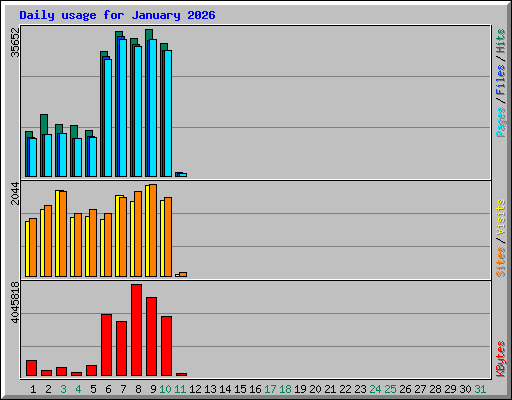Viewport: 512px width, 400px height.
Task: Click the KBytes legend label
Action: pyautogui.click(x=501, y=359)
